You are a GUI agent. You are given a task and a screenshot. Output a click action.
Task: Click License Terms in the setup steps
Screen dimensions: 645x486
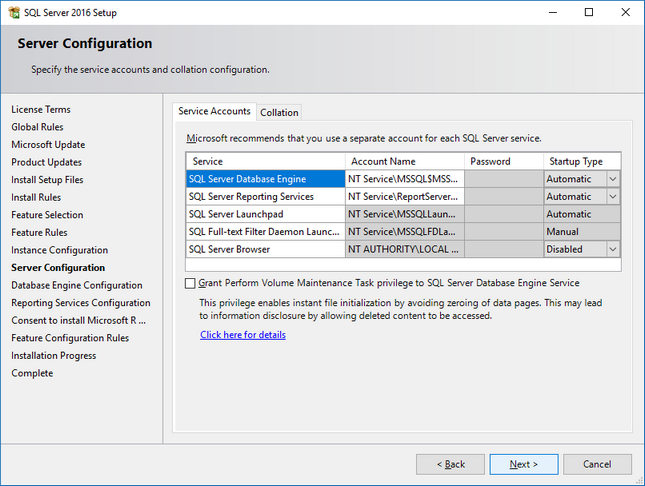(41, 109)
